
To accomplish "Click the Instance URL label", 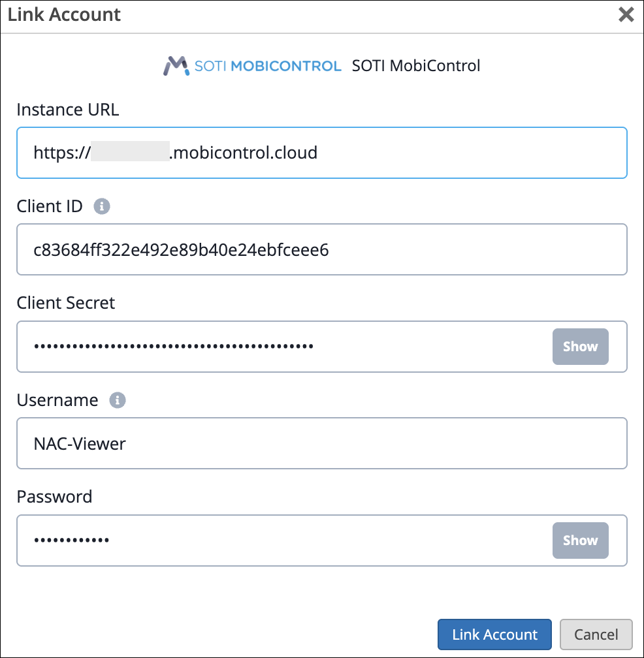I will click(68, 110).
